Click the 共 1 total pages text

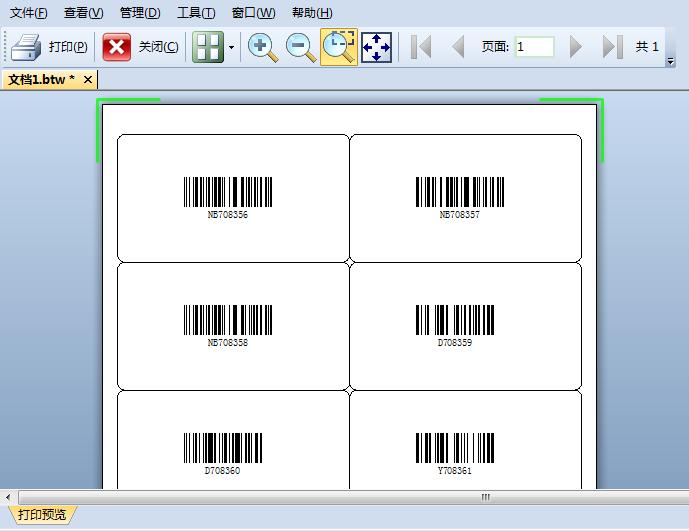coord(647,47)
